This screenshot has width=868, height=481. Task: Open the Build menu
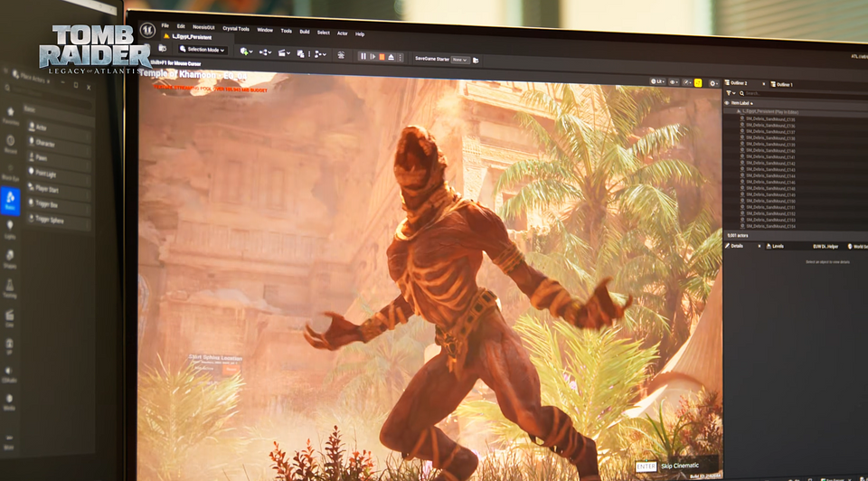[305, 32]
